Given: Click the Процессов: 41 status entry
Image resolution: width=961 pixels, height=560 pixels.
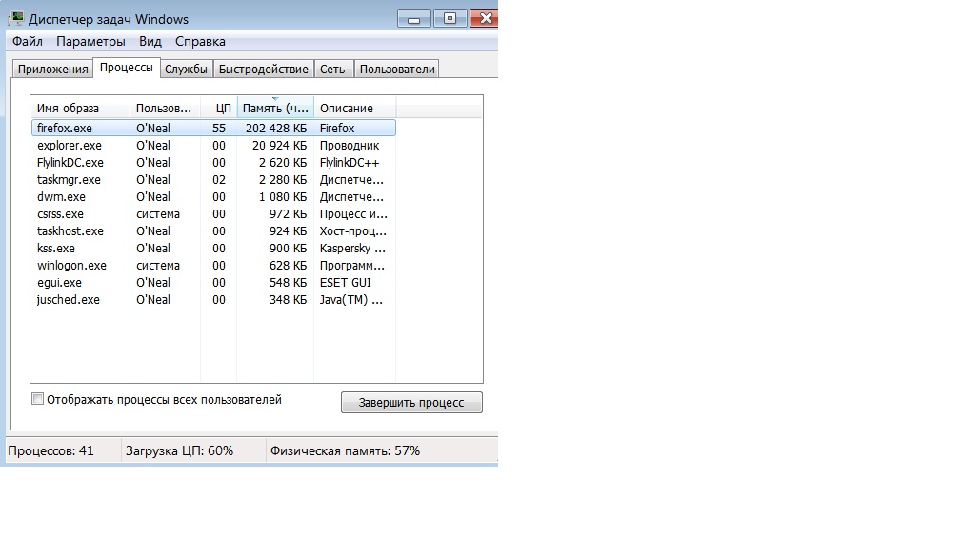Looking at the screenshot, I should pos(50,450).
